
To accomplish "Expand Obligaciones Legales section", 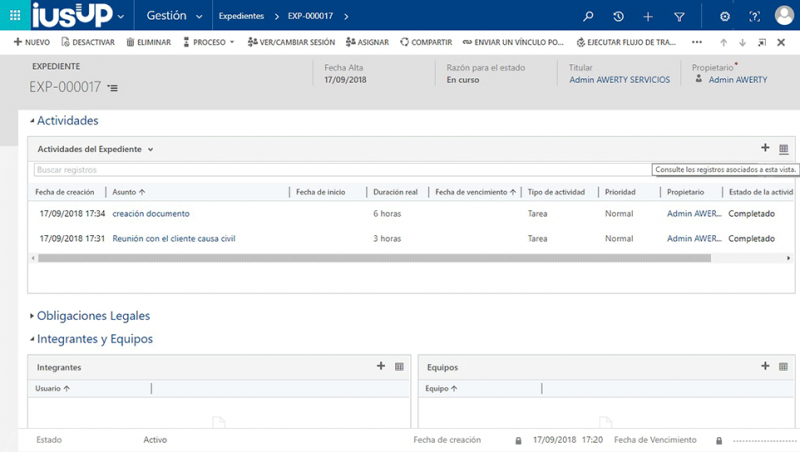I will point(90,316).
